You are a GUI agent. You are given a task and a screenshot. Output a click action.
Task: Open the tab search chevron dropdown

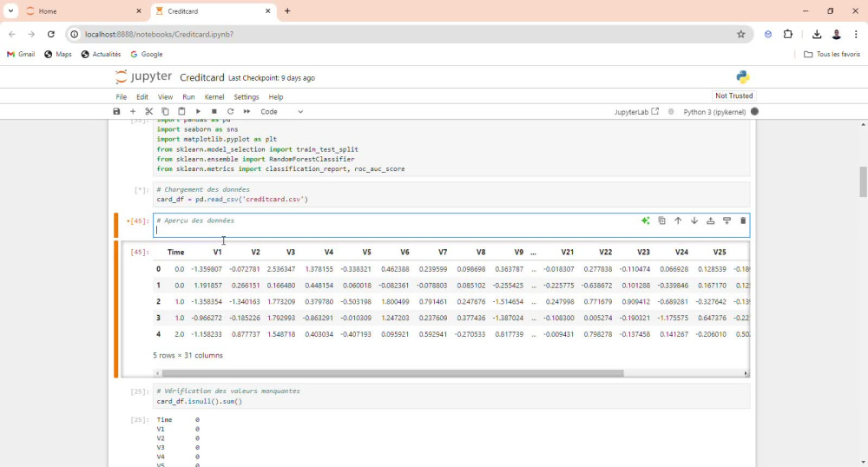click(10, 11)
